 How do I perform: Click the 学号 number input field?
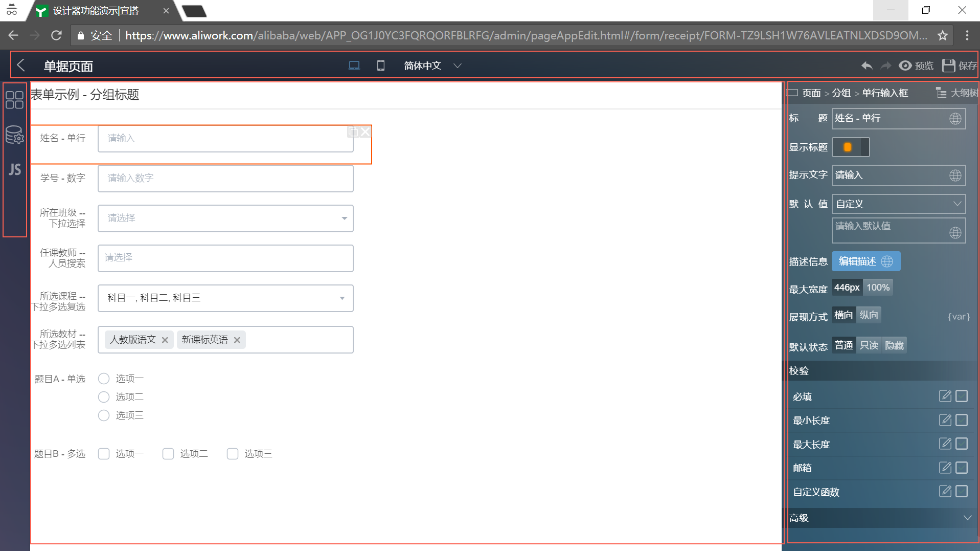(225, 179)
